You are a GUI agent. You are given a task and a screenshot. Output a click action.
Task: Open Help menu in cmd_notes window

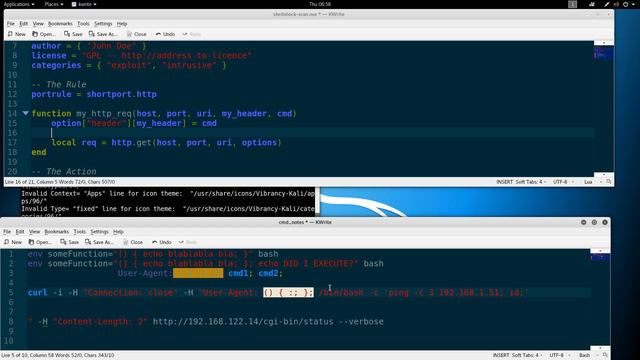click(118, 231)
